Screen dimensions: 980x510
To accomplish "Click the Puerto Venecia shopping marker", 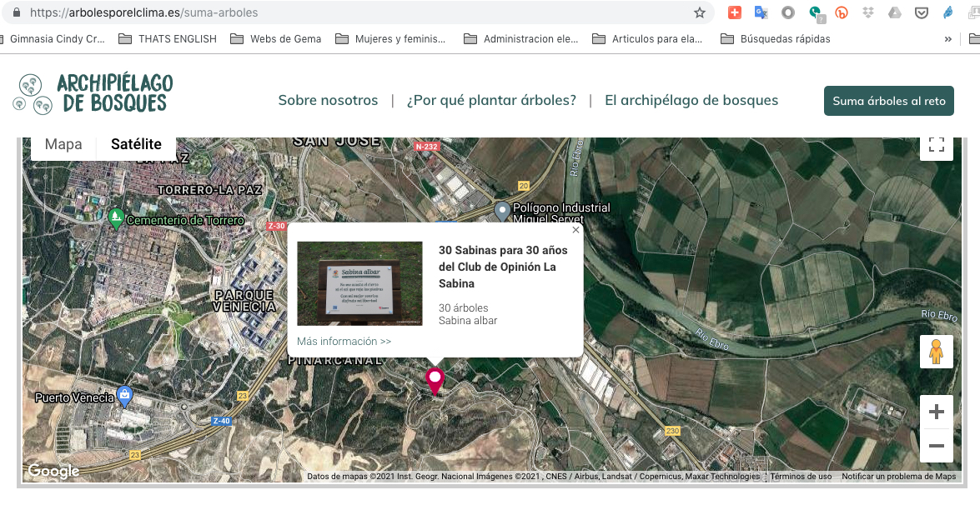I will click(125, 395).
